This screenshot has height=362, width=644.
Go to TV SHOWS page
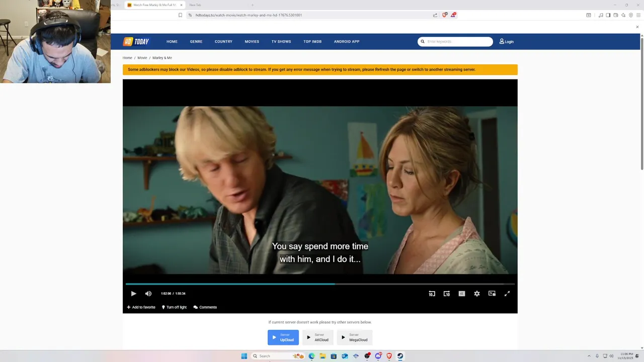tap(281, 42)
